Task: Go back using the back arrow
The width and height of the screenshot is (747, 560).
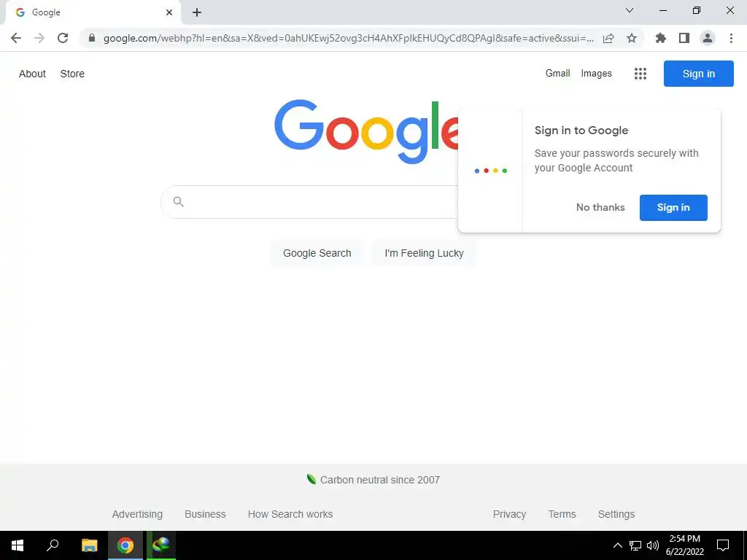Action: (x=16, y=38)
